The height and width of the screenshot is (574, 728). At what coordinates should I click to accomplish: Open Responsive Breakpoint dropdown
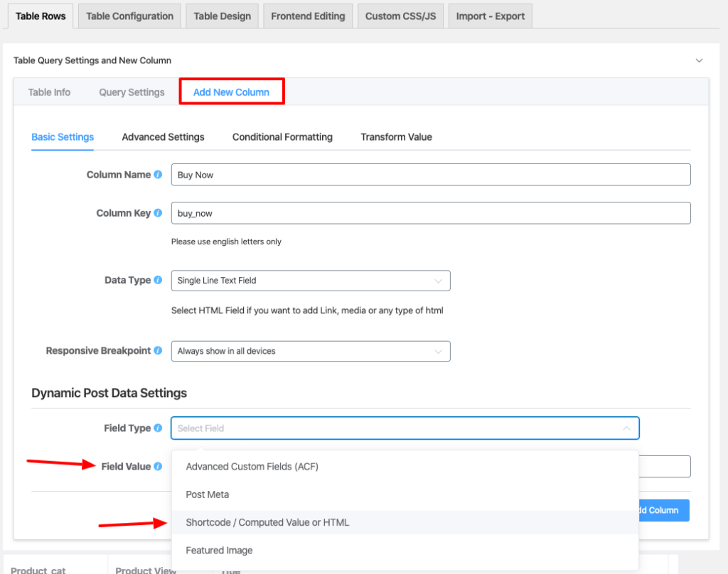pyautogui.click(x=311, y=351)
